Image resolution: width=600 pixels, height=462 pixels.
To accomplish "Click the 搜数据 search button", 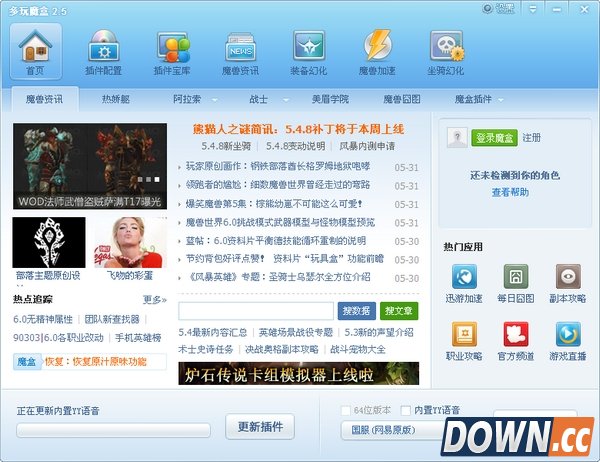I will pyautogui.click(x=357, y=311).
